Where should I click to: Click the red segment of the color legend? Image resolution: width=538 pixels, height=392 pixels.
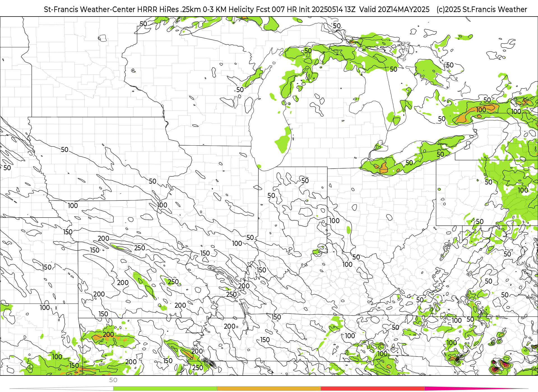click(x=373, y=388)
